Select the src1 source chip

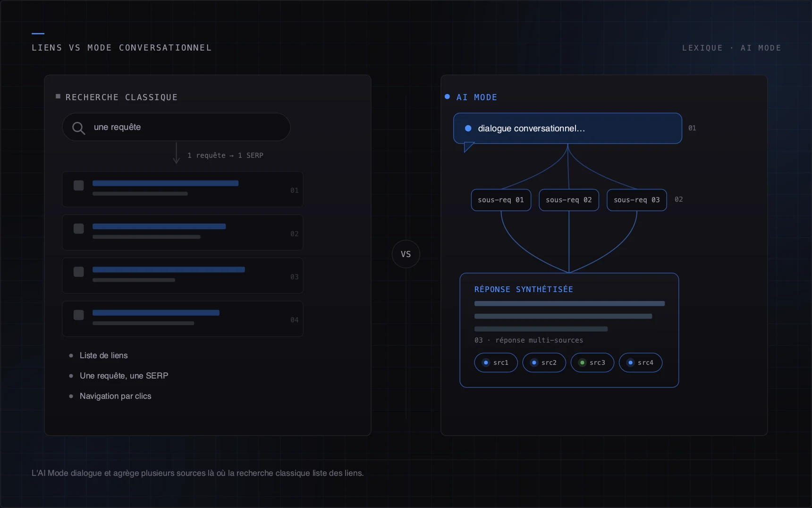tap(496, 362)
